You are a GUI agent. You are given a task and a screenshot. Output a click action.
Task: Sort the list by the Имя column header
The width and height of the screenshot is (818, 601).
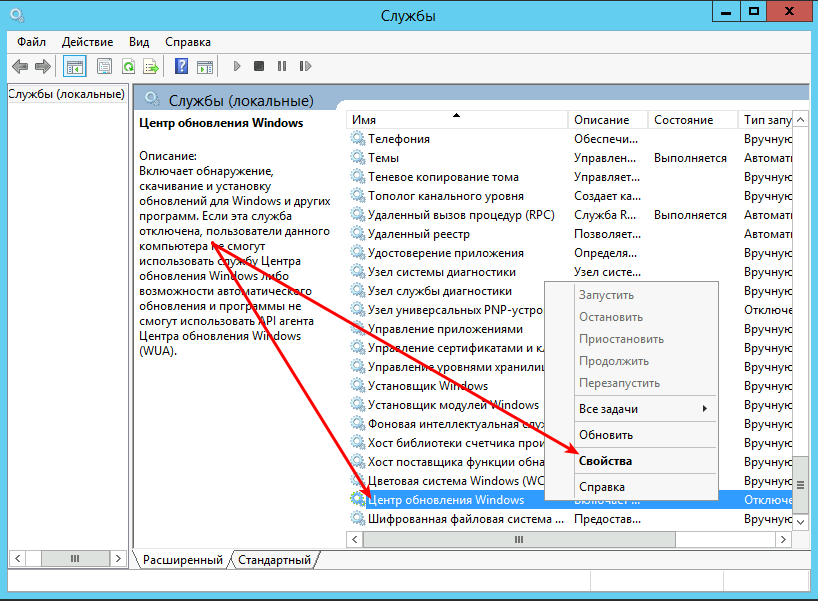point(457,119)
